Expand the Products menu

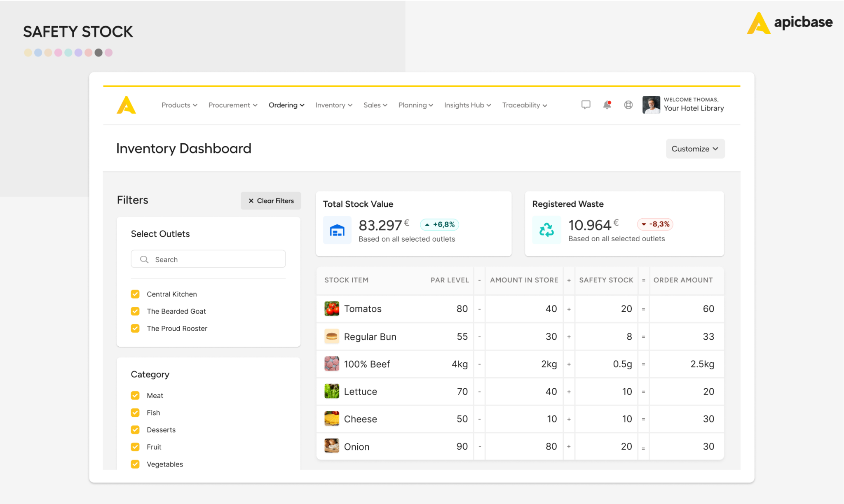coord(179,105)
